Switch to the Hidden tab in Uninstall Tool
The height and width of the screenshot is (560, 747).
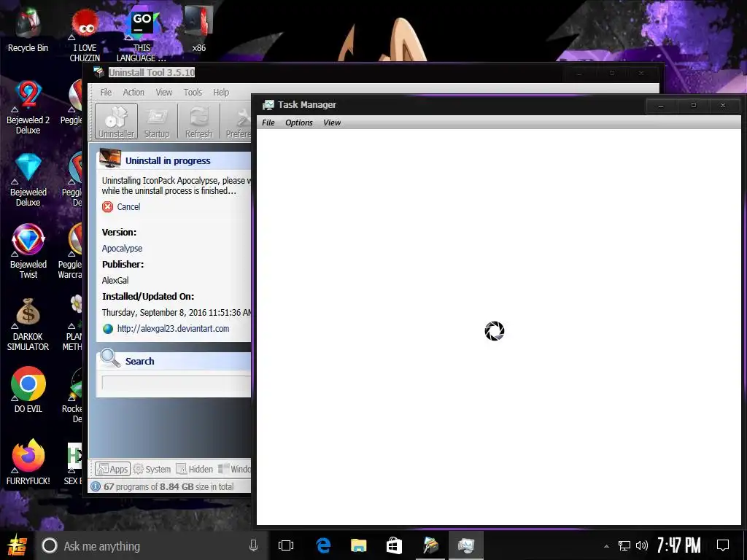click(194, 469)
